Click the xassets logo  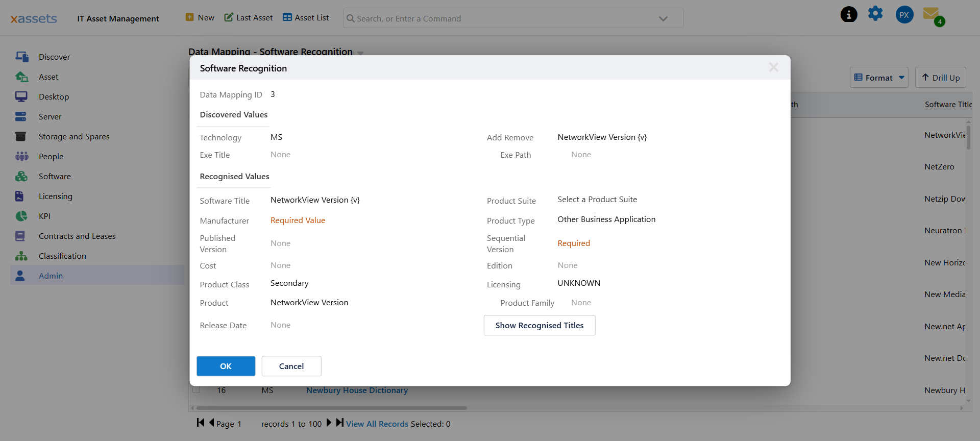(34, 19)
